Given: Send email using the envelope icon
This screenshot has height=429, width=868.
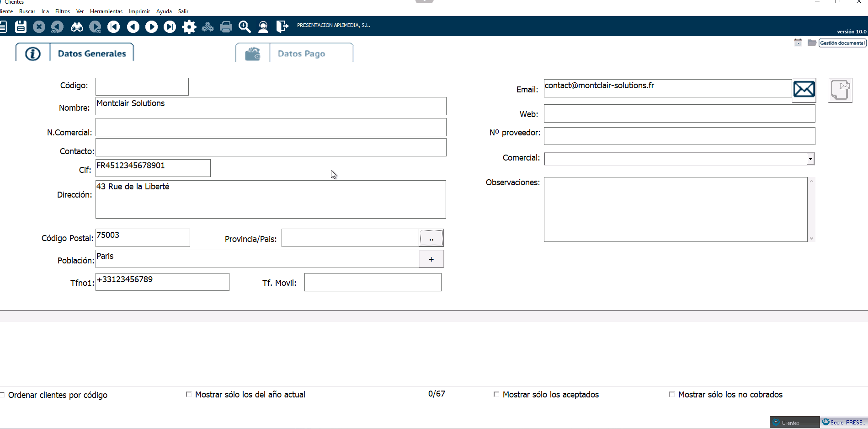Looking at the screenshot, I should tap(804, 89).
